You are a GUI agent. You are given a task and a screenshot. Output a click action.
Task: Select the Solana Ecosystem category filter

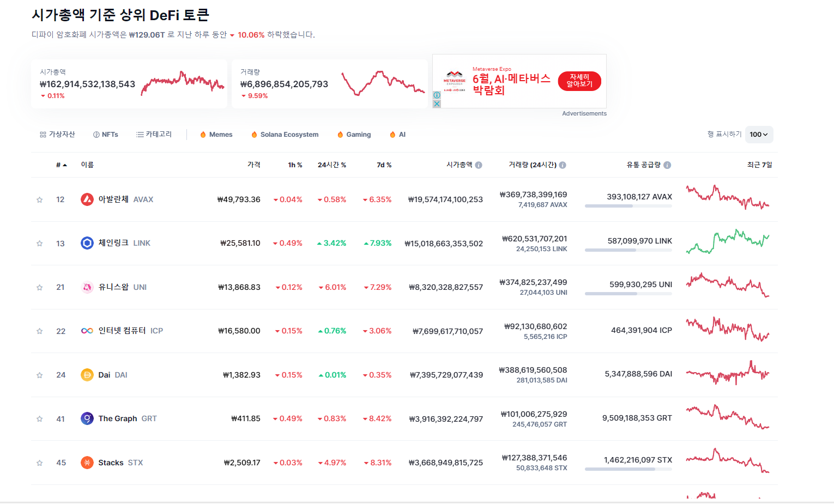click(x=285, y=135)
